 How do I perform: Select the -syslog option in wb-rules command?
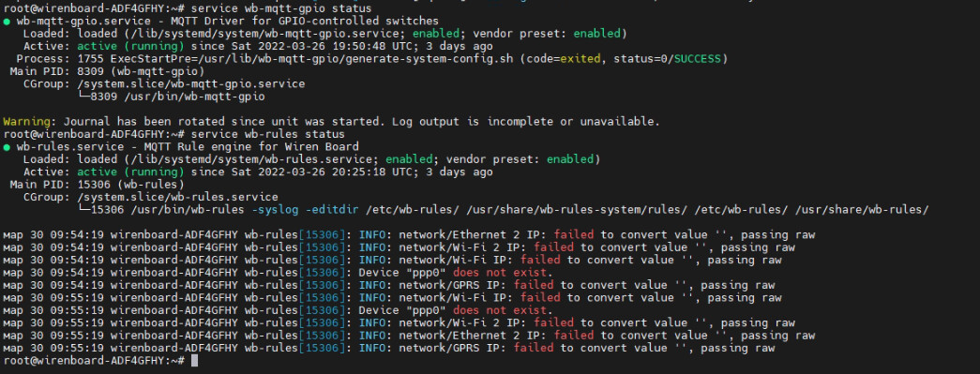pyautogui.click(x=275, y=210)
